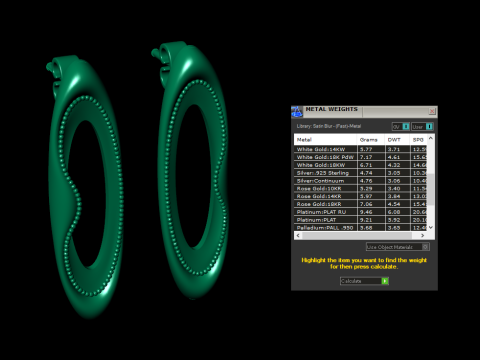Select the Palladium:PALL .950 row

(x=360, y=227)
